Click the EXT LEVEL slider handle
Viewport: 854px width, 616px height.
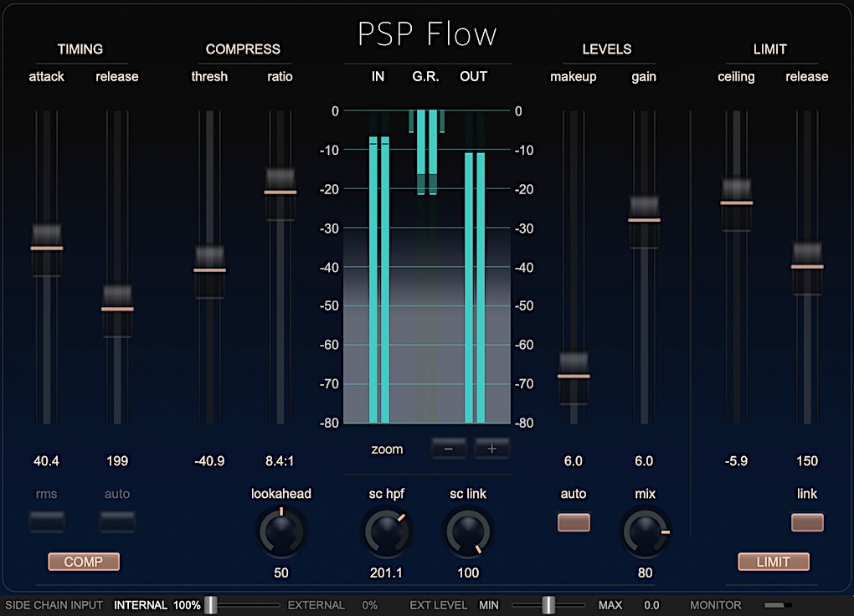coord(548,604)
